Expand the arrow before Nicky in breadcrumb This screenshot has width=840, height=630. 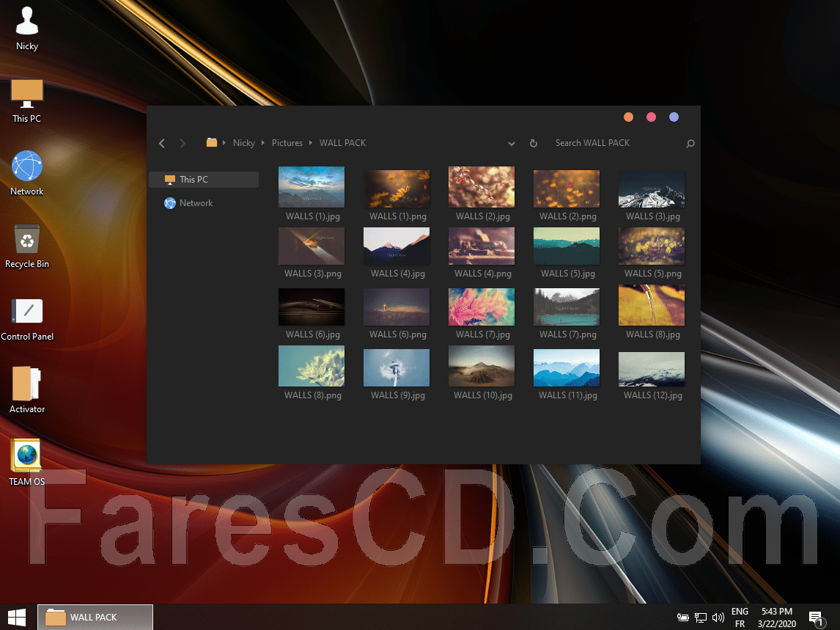pos(224,142)
